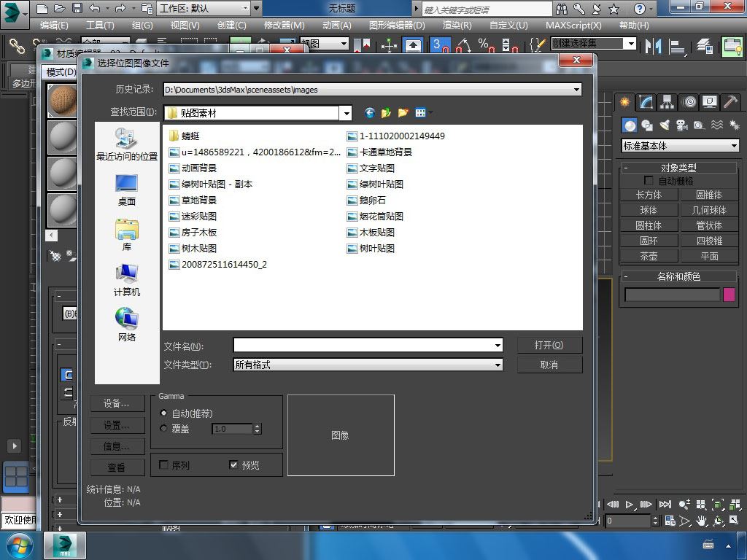Expand the Look in folder dropdown
The height and width of the screenshot is (560, 747).
click(x=347, y=113)
